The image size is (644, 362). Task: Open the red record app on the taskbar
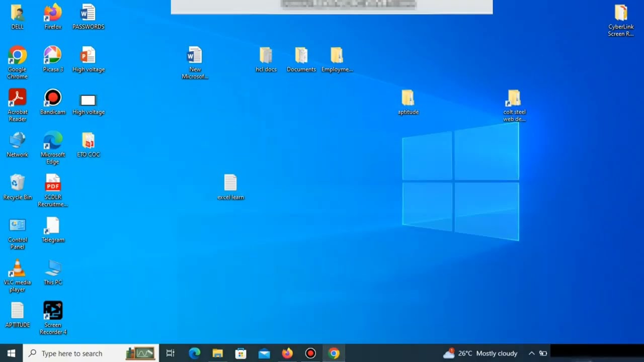pyautogui.click(x=310, y=353)
